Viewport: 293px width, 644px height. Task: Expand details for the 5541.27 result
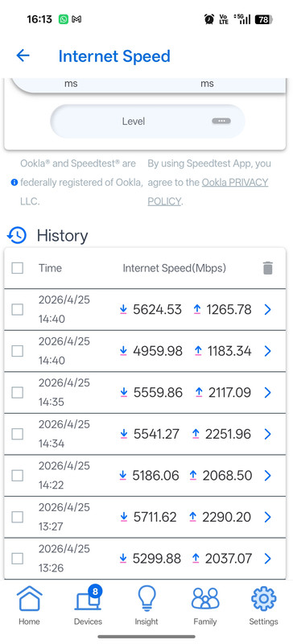267,434
